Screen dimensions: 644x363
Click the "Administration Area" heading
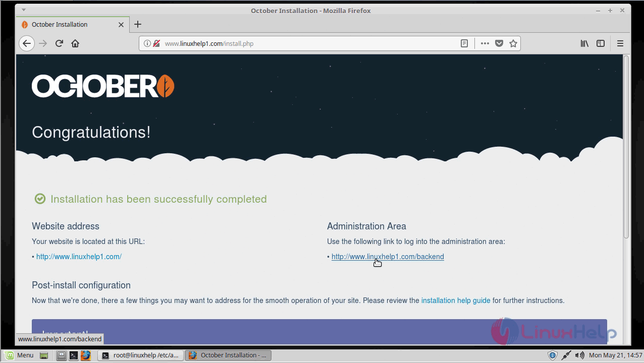tap(366, 226)
